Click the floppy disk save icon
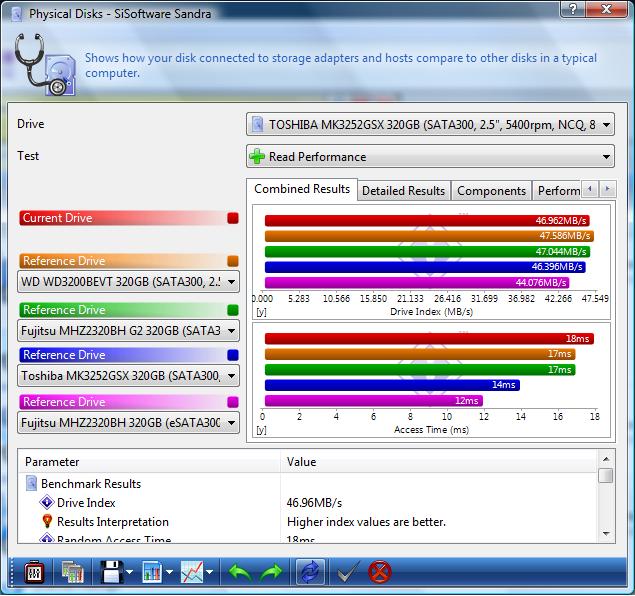 coord(111,572)
